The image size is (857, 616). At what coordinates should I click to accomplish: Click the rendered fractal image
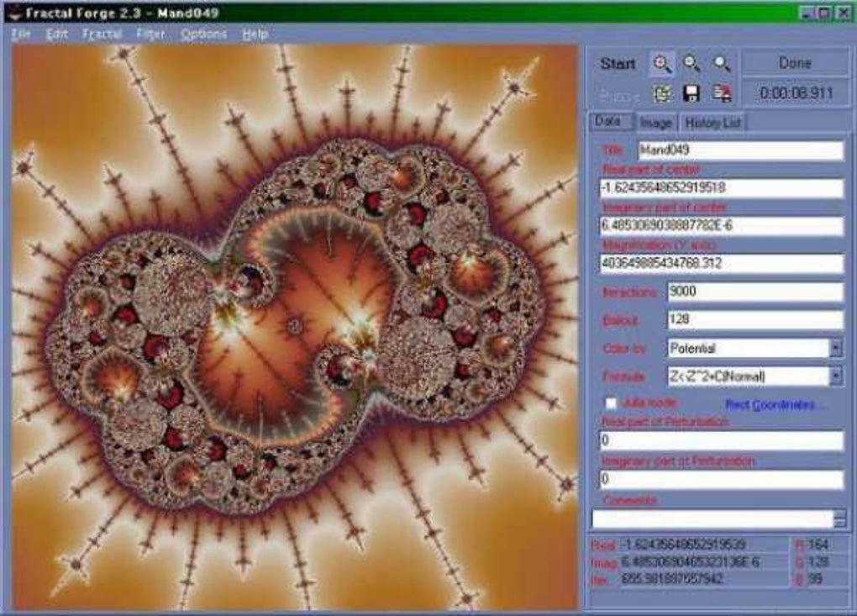295,327
